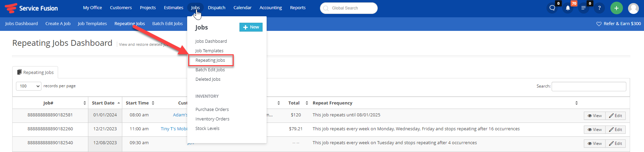Open Accounting menu
The height and width of the screenshot is (152, 644).
pos(271,7)
